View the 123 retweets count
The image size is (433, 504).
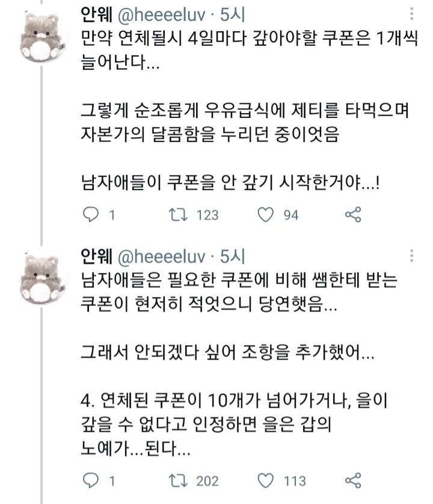coord(207,215)
